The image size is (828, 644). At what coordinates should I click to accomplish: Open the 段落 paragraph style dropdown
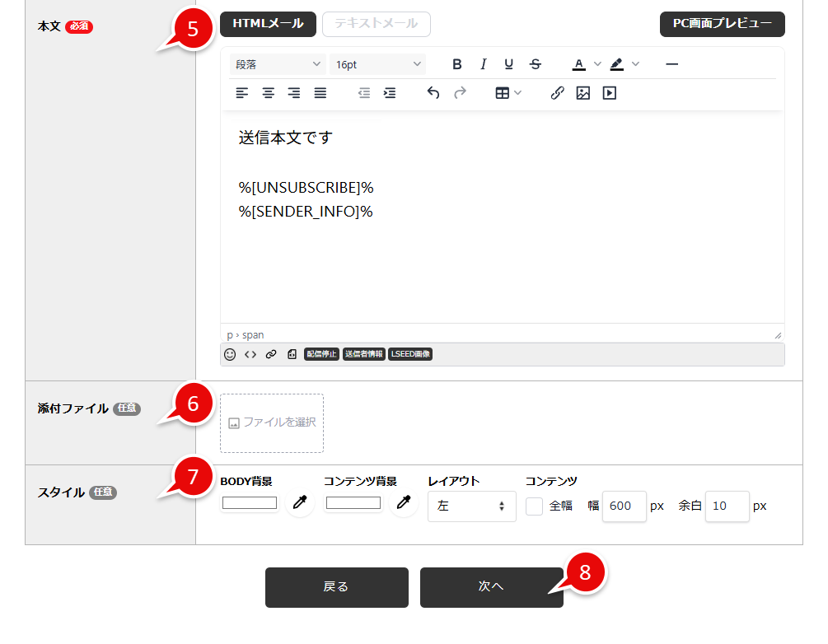point(278,63)
